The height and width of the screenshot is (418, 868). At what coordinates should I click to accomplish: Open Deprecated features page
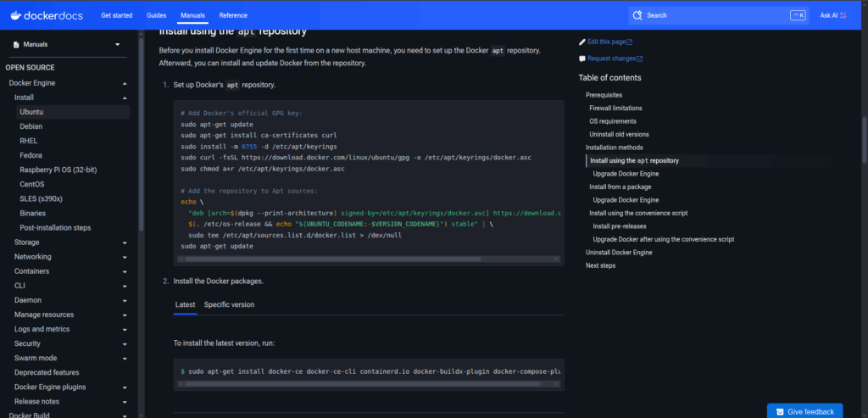coord(47,372)
